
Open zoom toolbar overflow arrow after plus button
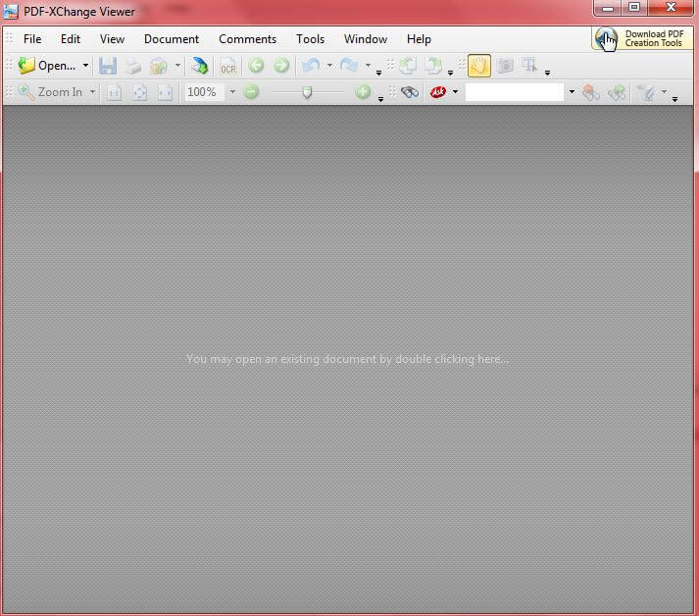[380, 99]
